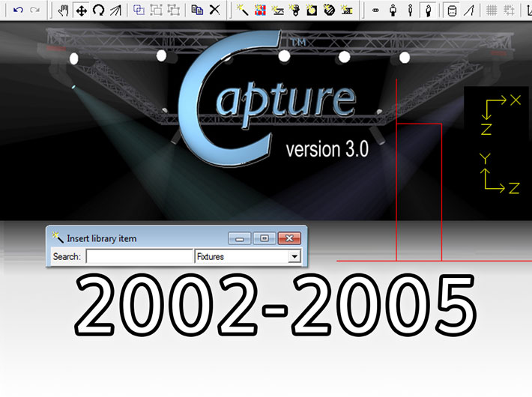532x397 pixels.
Task: Toggle the wireframe triangle line icon
Action: click(469, 10)
